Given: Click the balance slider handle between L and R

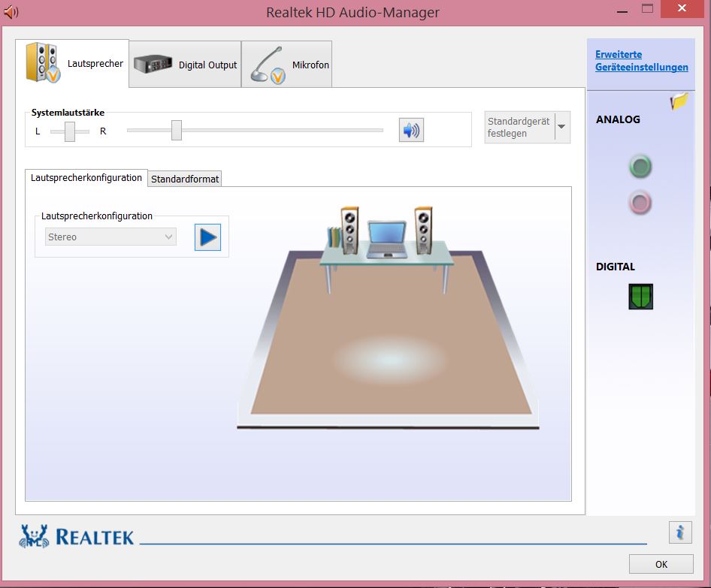Looking at the screenshot, I should [x=69, y=131].
